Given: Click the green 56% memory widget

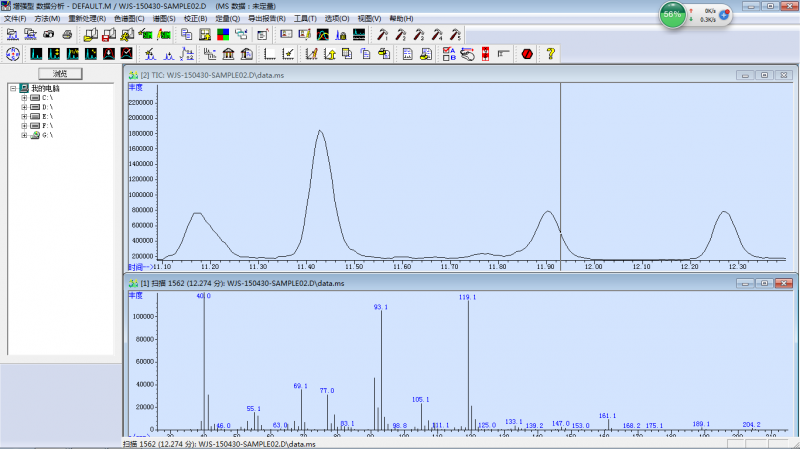Looking at the screenshot, I should click(x=672, y=15).
